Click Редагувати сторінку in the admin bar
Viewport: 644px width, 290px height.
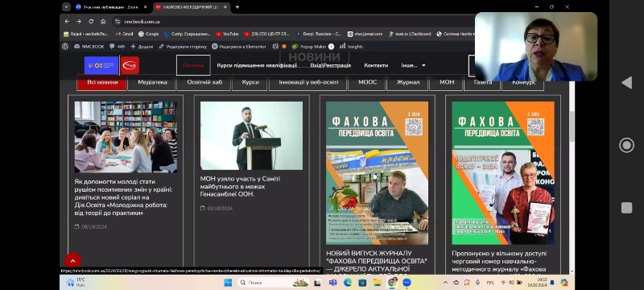183,47
